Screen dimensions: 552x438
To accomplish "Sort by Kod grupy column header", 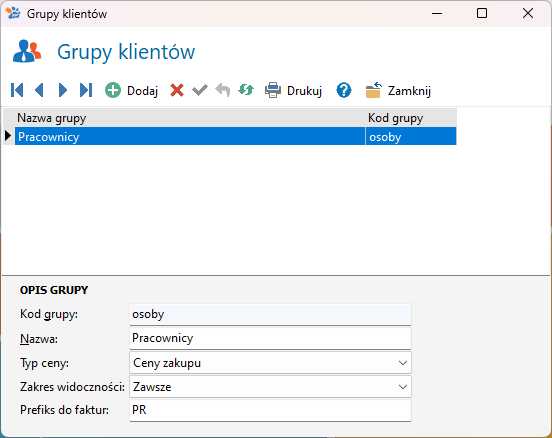I will point(411,118).
